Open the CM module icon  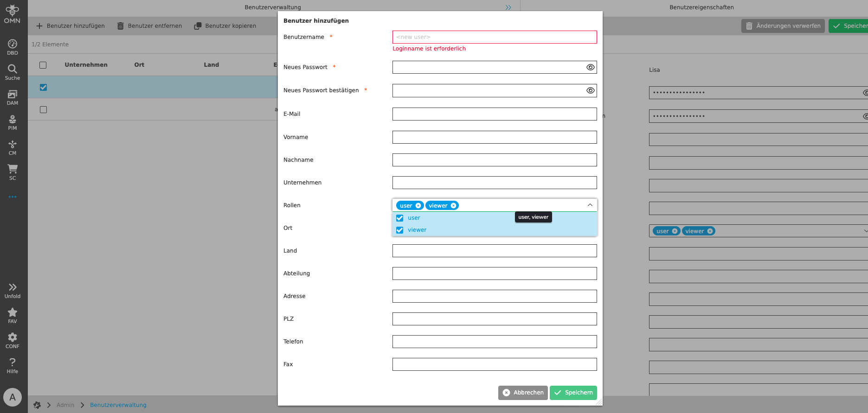click(x=13, y=147)
